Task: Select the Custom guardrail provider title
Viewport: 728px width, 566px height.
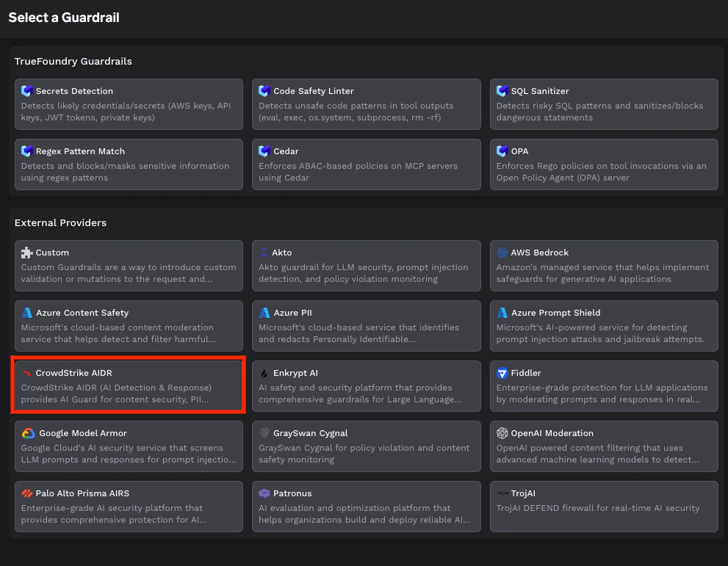Action: click(x=52, y=253)
